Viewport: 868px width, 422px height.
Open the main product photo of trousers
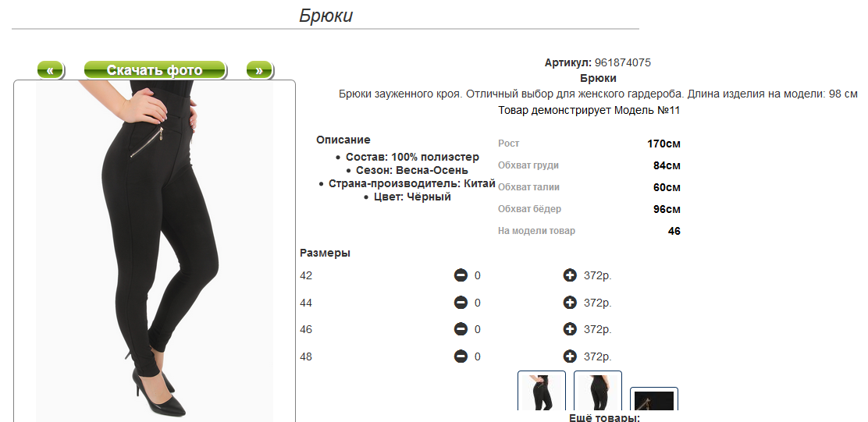click(155, 251)
